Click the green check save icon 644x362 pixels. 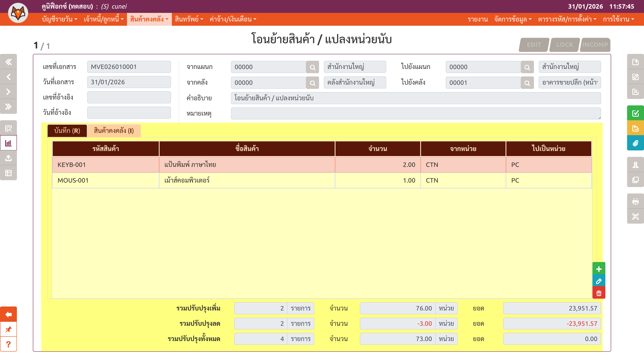click(635, 113)
